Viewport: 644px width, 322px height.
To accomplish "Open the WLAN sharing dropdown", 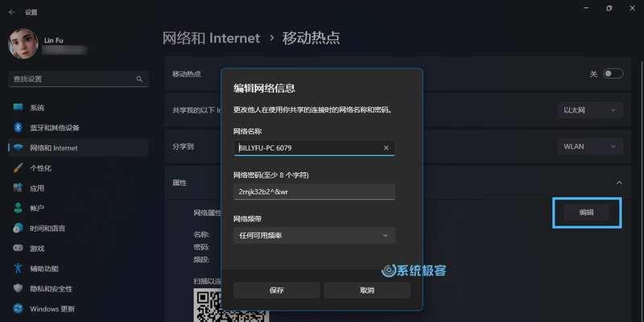I will click(x=590, y=147).
